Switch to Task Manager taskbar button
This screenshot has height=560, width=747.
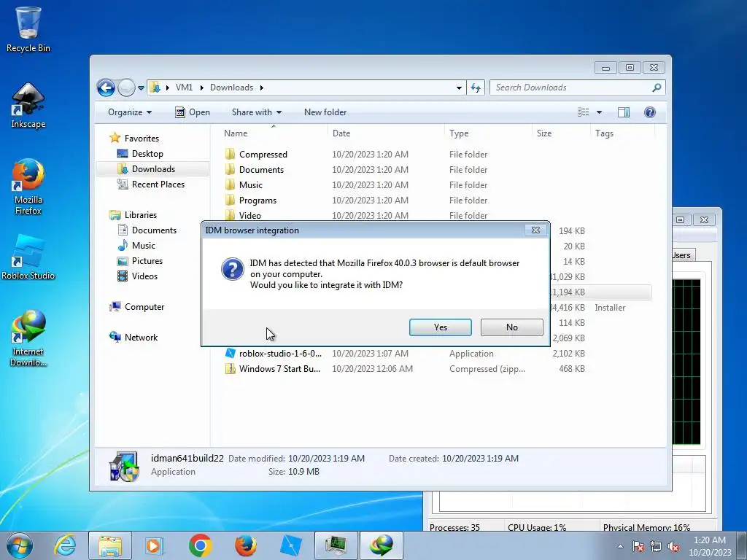tap(336, 545)
